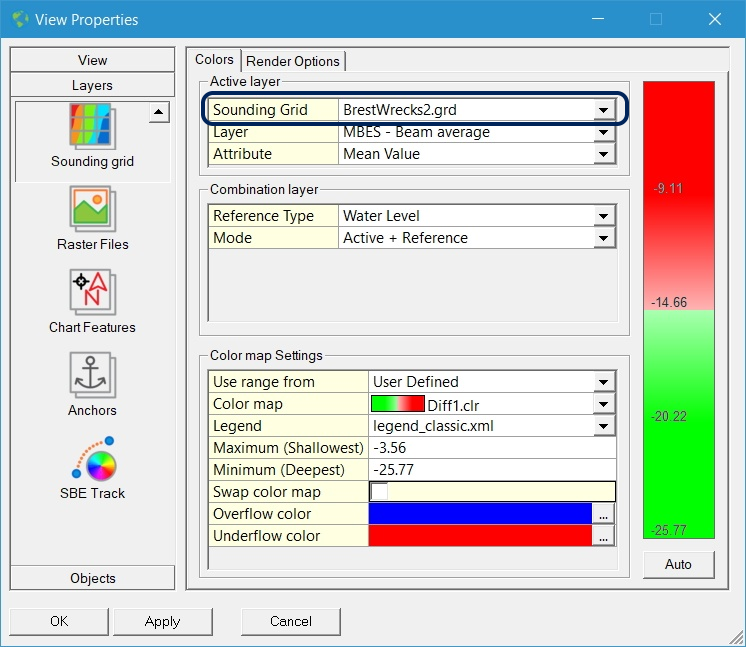Open the Objects section
746x647 pixels.
93,578
